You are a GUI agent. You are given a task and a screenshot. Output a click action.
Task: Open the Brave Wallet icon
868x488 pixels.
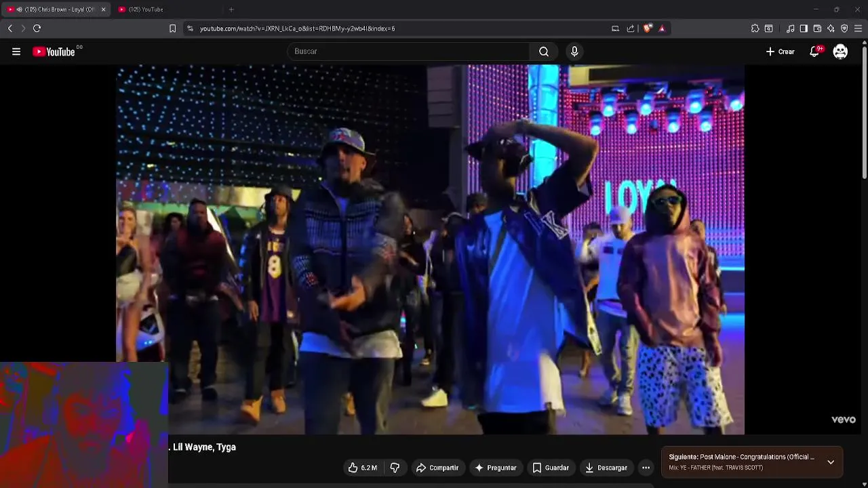click(x=817, y=28)
